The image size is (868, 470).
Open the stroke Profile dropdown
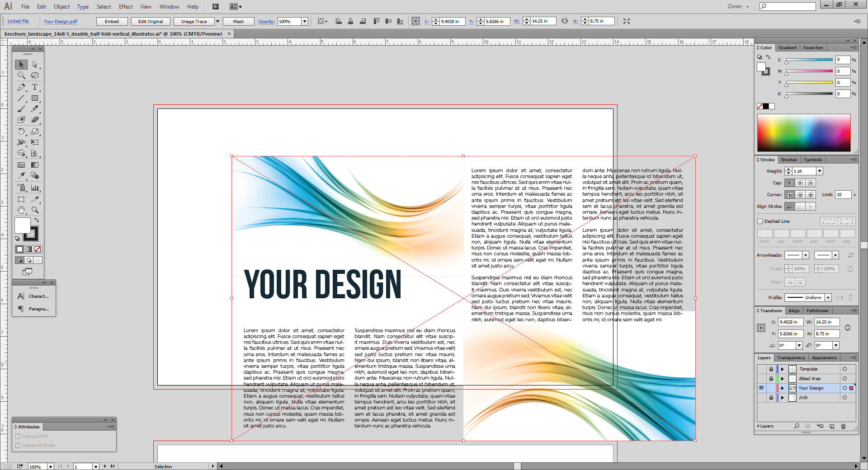pyautogui.click(x=827, y=297)
